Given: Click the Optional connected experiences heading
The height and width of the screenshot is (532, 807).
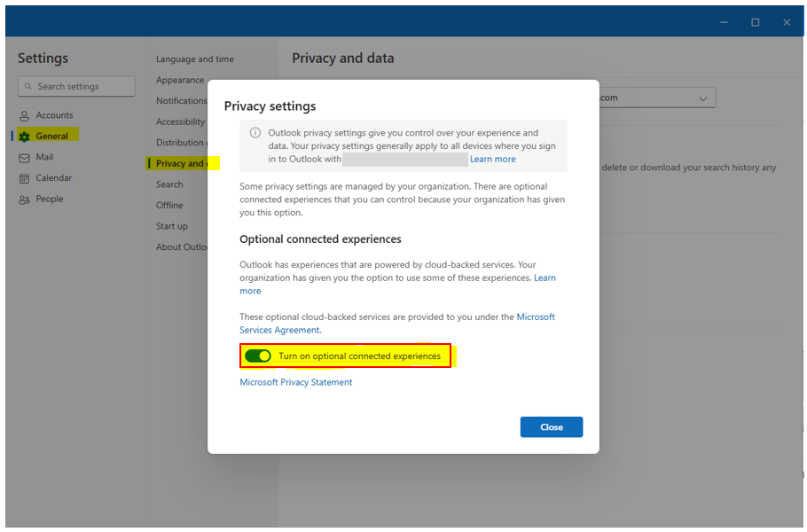Looking at the screenshot, I should [320, 239].
